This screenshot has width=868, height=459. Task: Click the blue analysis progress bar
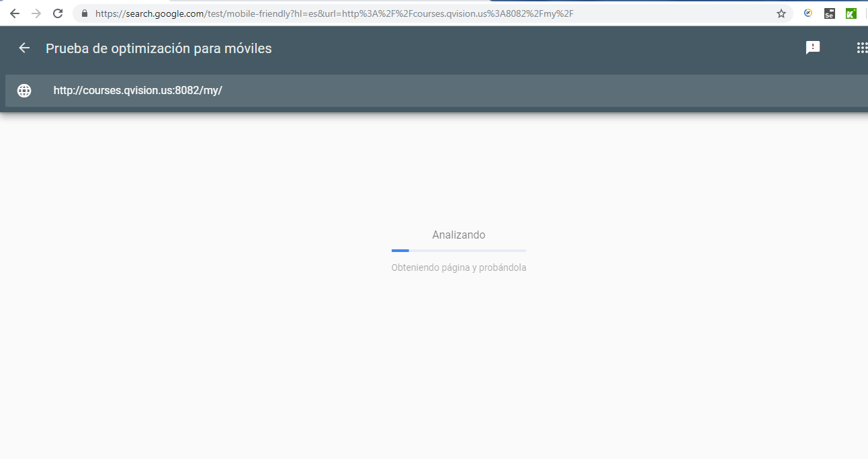[x=458, y=251]
